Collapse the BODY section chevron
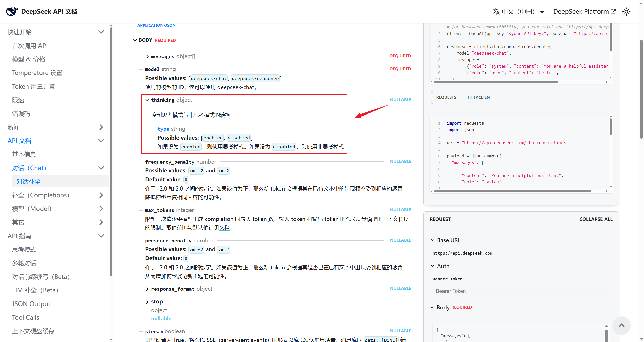Screen dimensions: 644x342 click(135, 40)
